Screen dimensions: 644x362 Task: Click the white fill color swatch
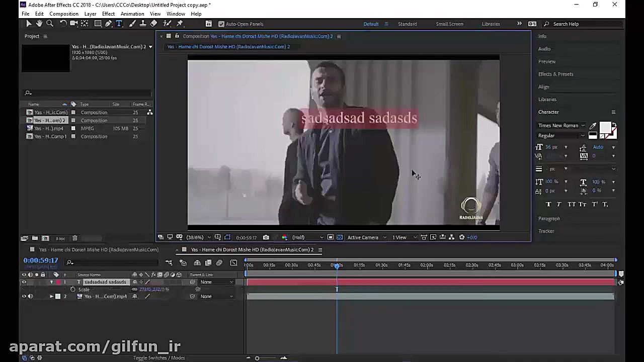[605, 127]
